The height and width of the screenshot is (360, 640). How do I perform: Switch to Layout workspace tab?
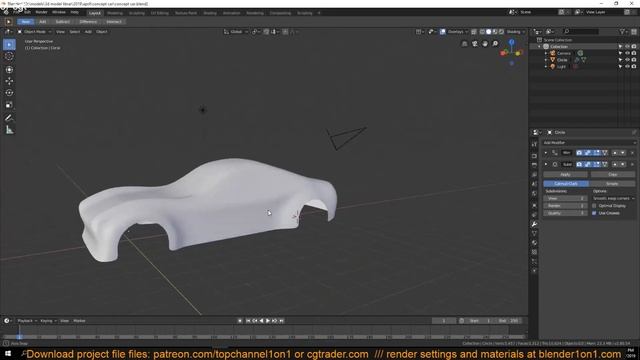[x=95, y=13]
